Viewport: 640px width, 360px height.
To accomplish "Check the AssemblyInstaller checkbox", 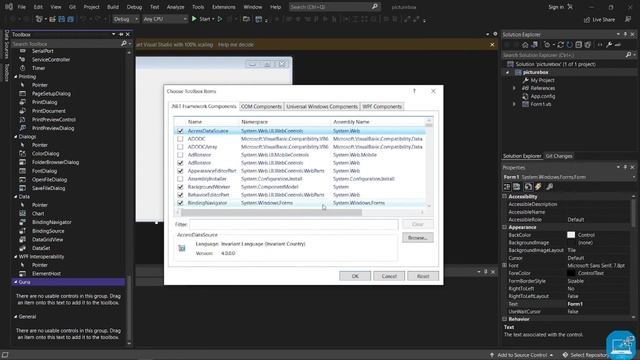I will pyautogui.click(x=180, y=179).
